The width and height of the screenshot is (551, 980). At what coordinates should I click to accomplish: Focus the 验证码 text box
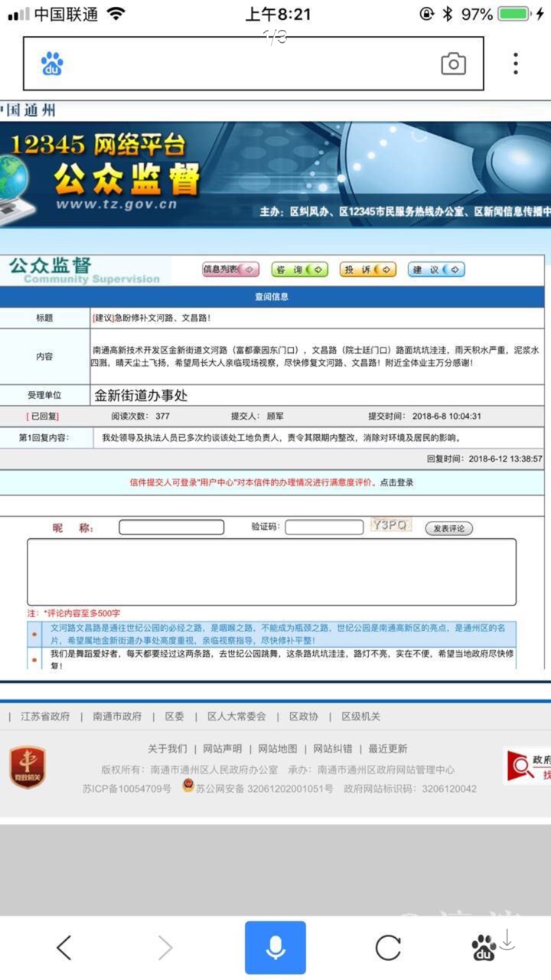[x=324, y=528]
